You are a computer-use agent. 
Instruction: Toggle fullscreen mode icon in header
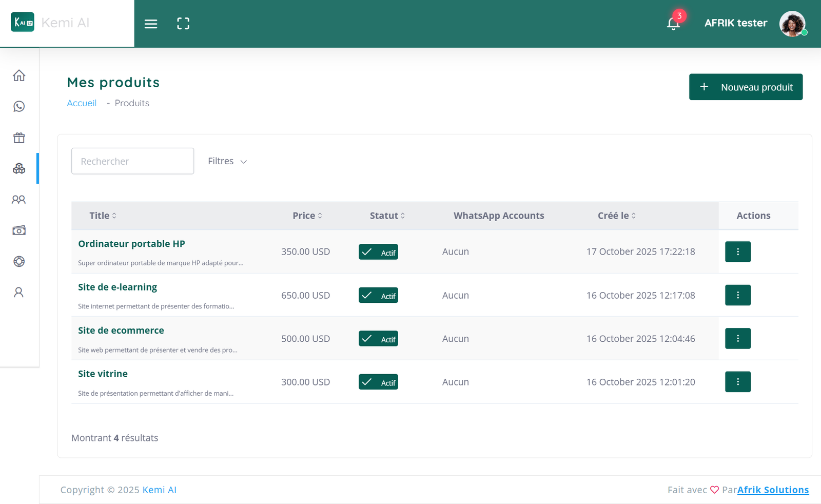click(183, 24)
